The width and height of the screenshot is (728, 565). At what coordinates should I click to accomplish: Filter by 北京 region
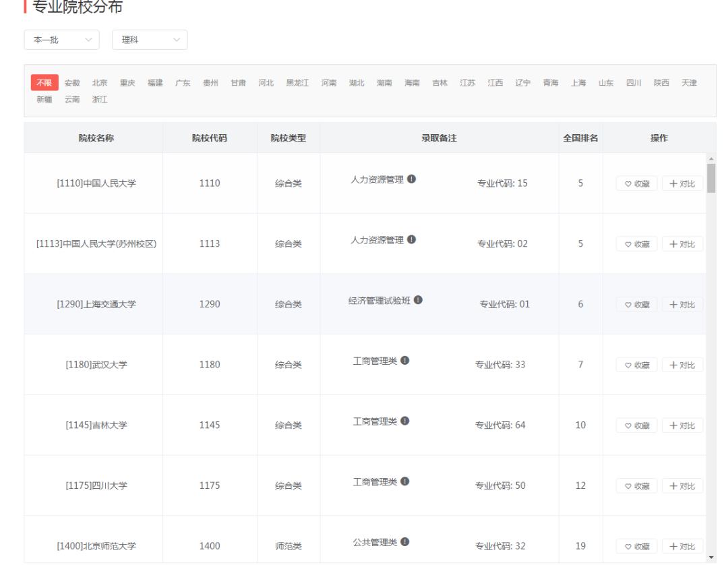[100, 83]
